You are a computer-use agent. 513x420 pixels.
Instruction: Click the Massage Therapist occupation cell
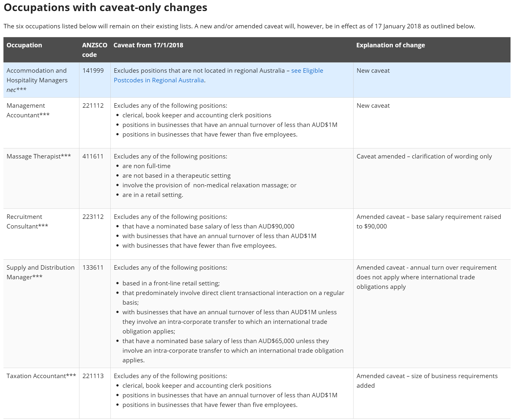[x=39, y=157]
